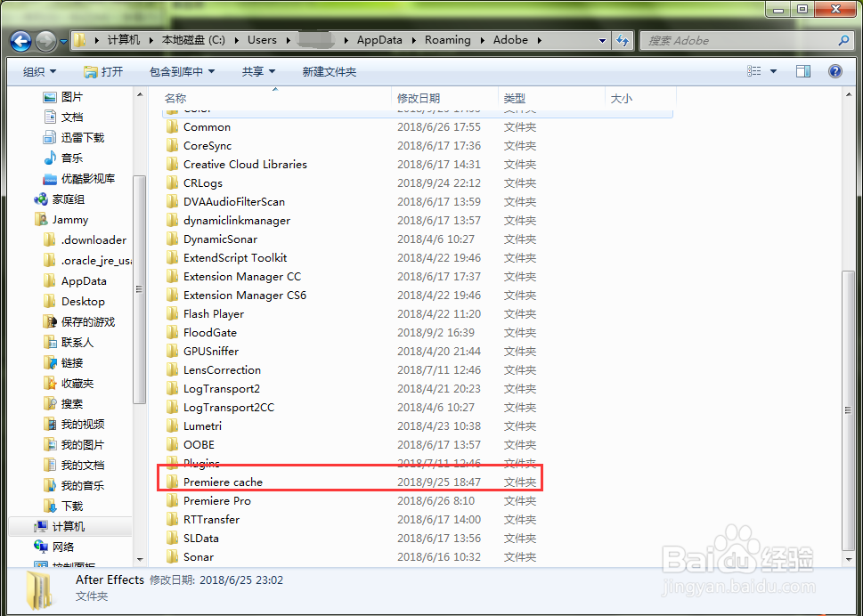Select the Lumetri folder

point(202,426)
